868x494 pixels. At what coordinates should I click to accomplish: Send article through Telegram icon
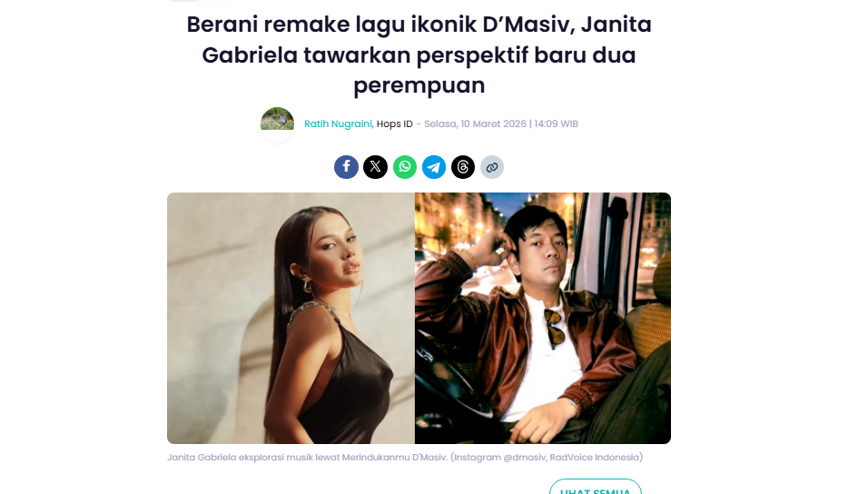(x=434, y=167)
